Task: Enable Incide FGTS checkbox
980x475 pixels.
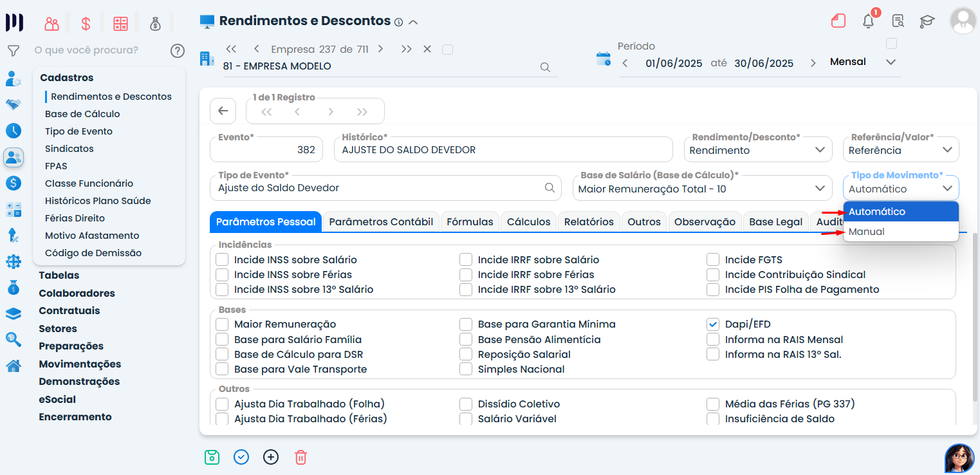Action: [x=713, y=260]
